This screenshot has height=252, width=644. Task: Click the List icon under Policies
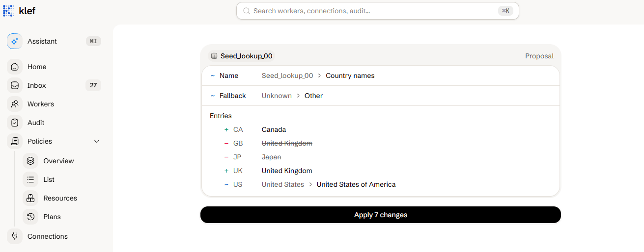coord(30,179)
